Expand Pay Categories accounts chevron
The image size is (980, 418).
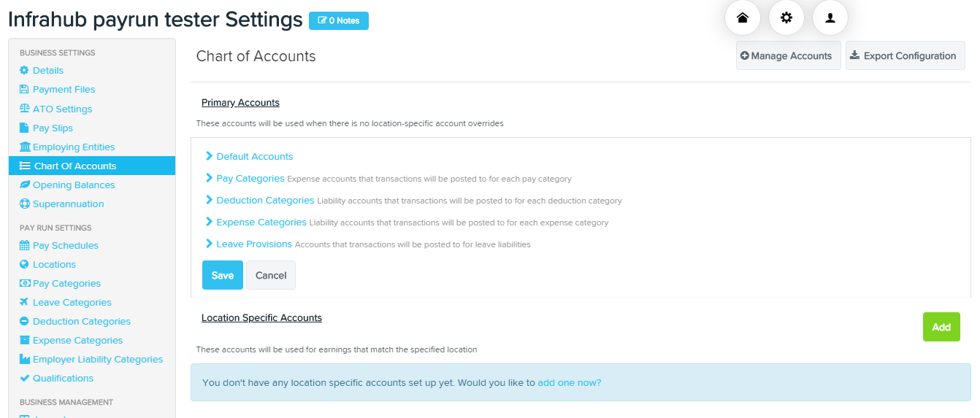pos(209,178)
